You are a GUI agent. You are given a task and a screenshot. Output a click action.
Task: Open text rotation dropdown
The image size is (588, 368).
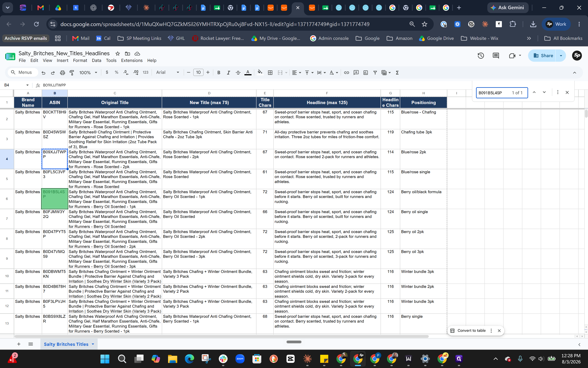334,72
